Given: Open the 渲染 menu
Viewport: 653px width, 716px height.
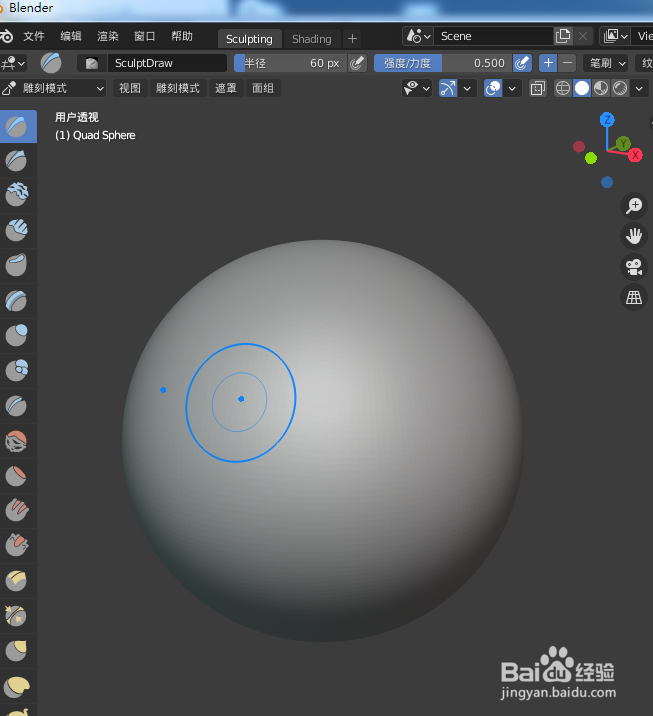Looking at the screenshot, I should 108,36.
